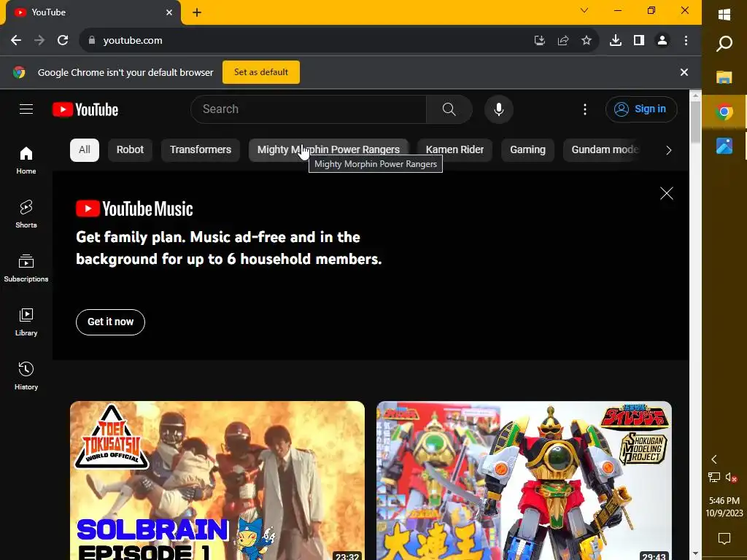The width and height of the screenshot is (747, 560).
Task: Open the YouTube hamburger guide menu
Action: pos(26,109)
